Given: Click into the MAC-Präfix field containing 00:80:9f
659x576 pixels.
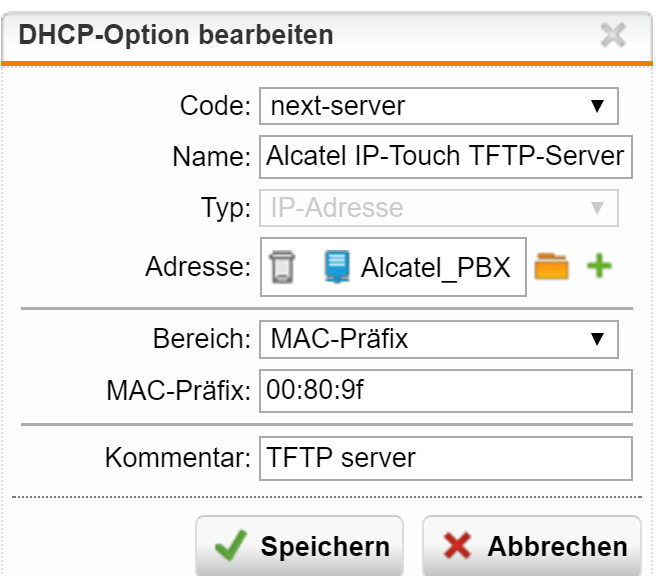Looking at the screenshot, I should (x=445, y=391).
